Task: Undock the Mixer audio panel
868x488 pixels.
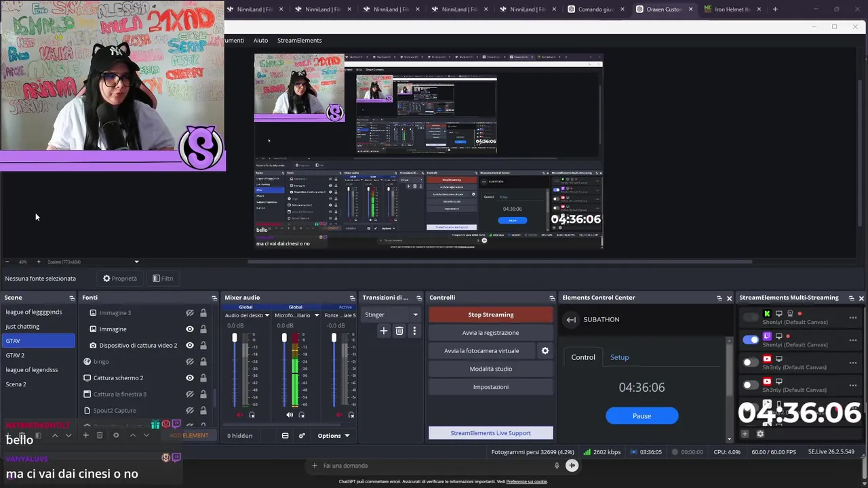Action: (x=352, y=298)
